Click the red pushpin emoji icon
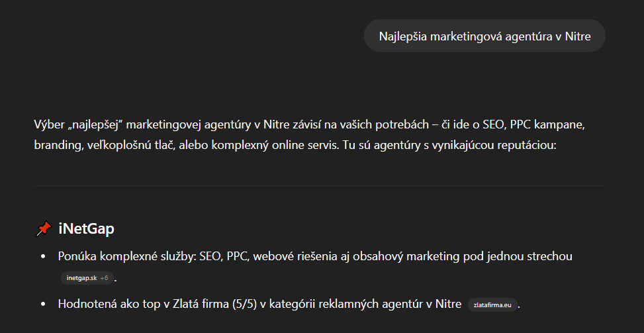 [44, 228]
